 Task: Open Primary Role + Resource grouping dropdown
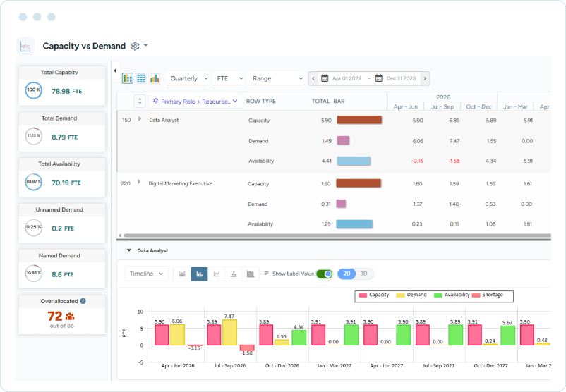(x=195, y=102)
